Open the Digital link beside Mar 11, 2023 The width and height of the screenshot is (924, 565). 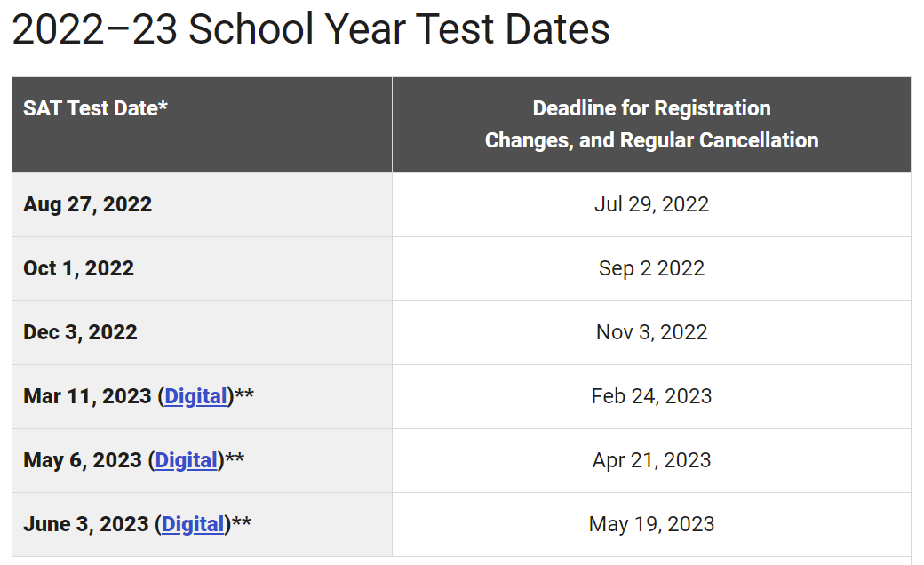[195, 396]
